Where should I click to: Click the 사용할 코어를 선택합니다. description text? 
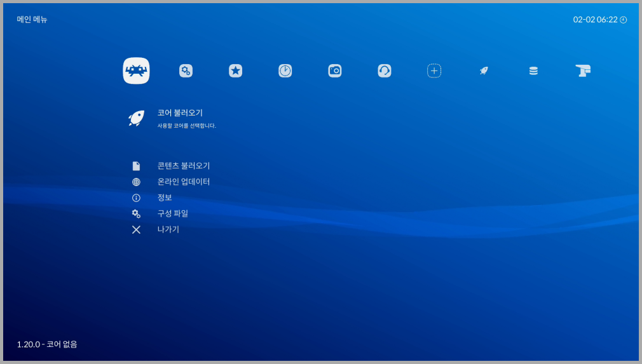(x=187, y=126)
